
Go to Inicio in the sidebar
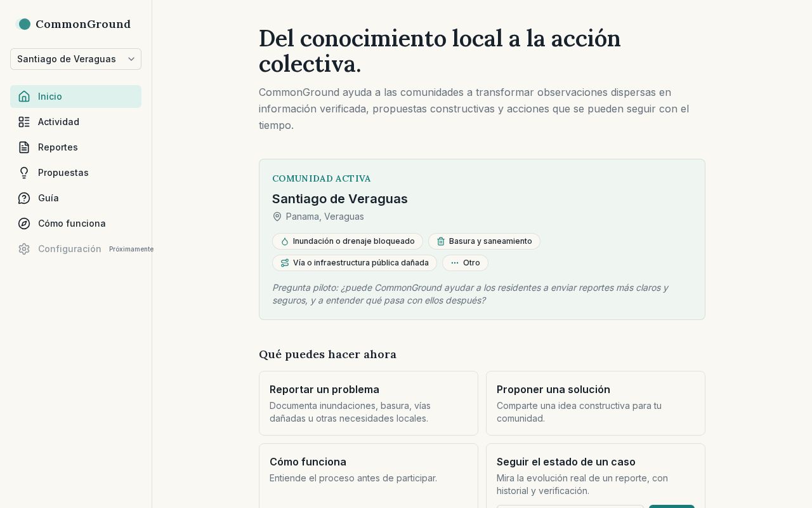click(x=75, y=97)
